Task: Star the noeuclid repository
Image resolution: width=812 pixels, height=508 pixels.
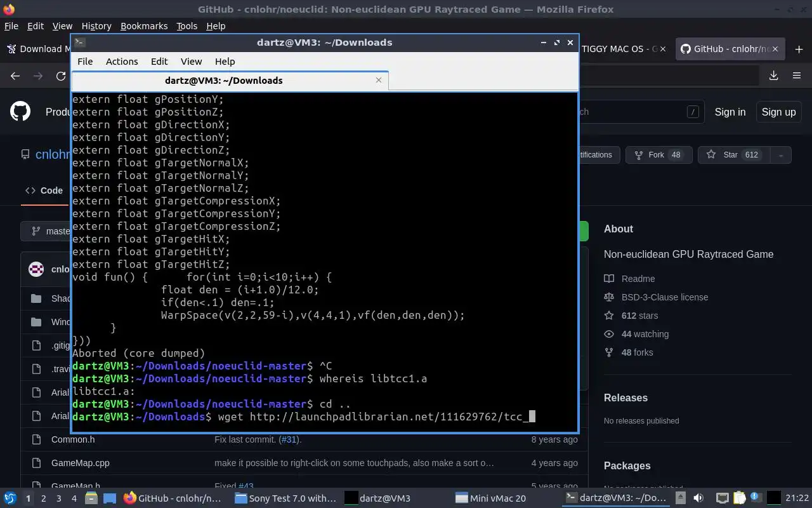Action: pyautogui.click(x=734, y=155)
